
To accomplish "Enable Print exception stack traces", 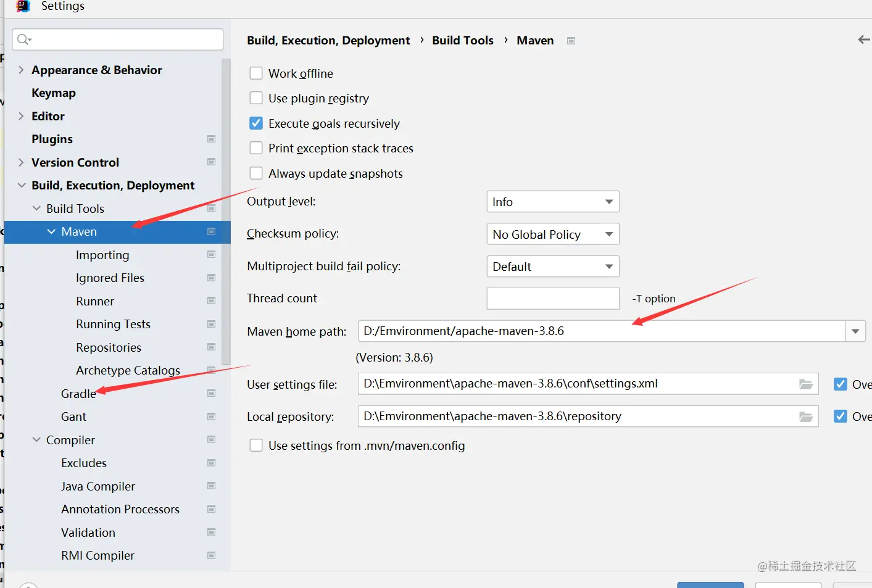I will (256, 148).
